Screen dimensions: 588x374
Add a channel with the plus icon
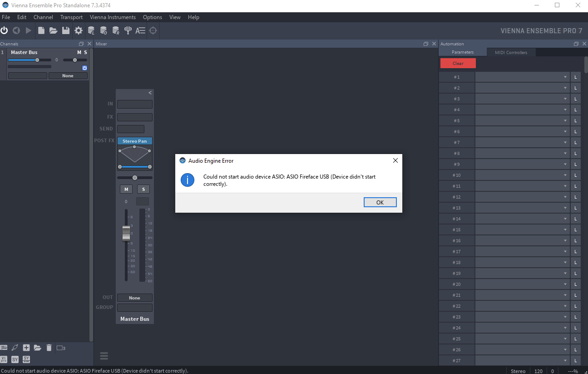[26, 348]
